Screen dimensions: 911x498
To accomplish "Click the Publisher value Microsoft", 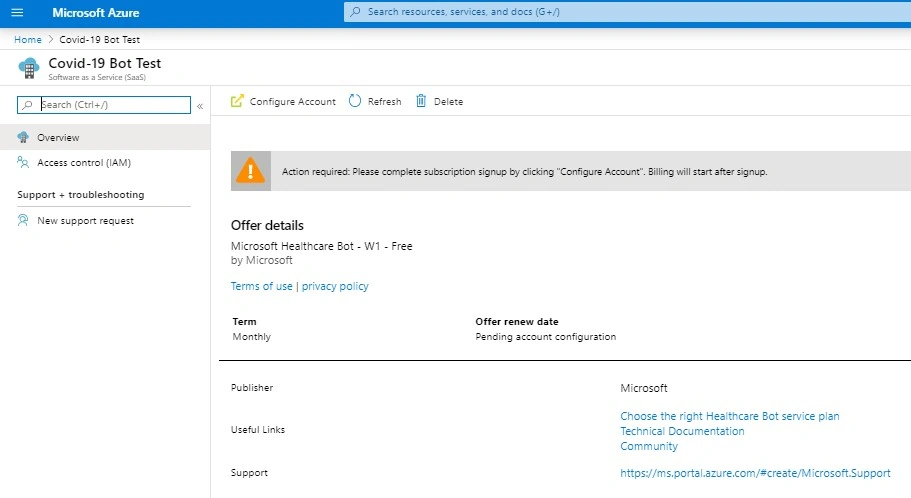I will [x=644, y=388].
